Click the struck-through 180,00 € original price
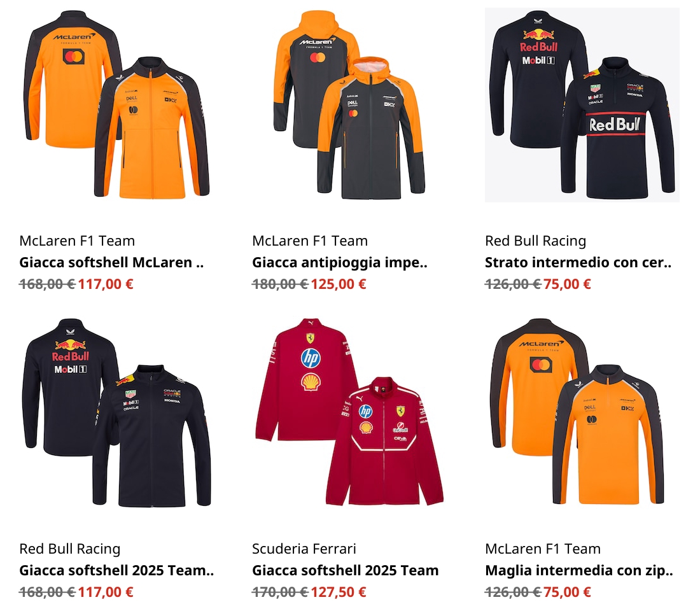 [280, 284]
